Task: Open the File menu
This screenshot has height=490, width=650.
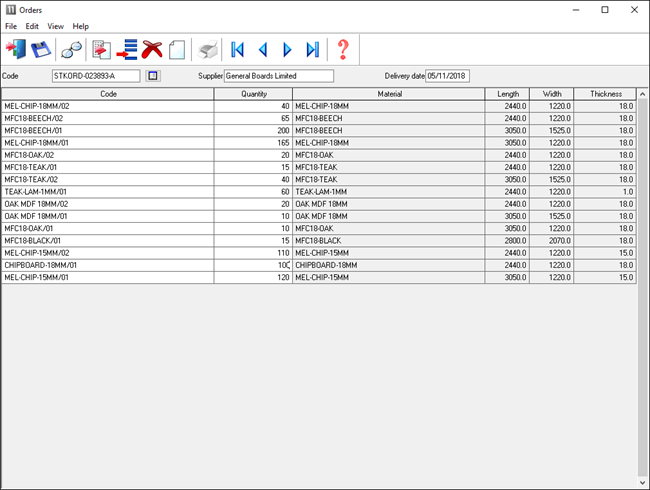Action: pyautogui.click(x=11, y=26)
